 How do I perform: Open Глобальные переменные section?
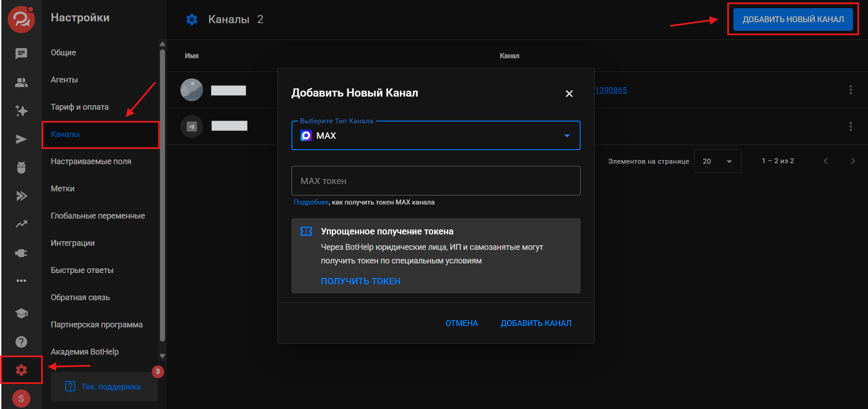[x=98, y=216]
